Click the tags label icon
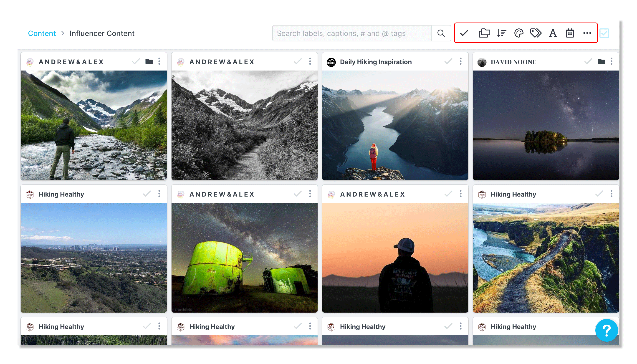Image resolution: width=637 pixels, height=364 pixels. pos(536,33)
